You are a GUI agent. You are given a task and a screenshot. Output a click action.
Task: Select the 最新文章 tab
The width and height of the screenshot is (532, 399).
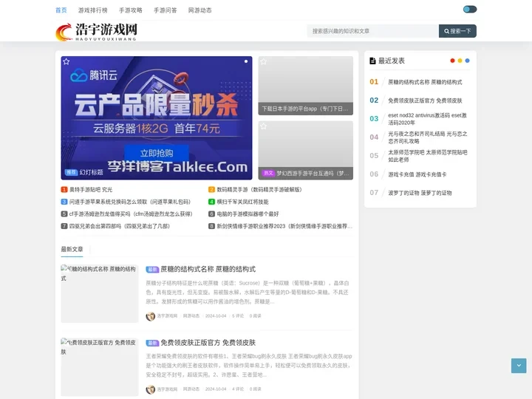tap(72, 250)
